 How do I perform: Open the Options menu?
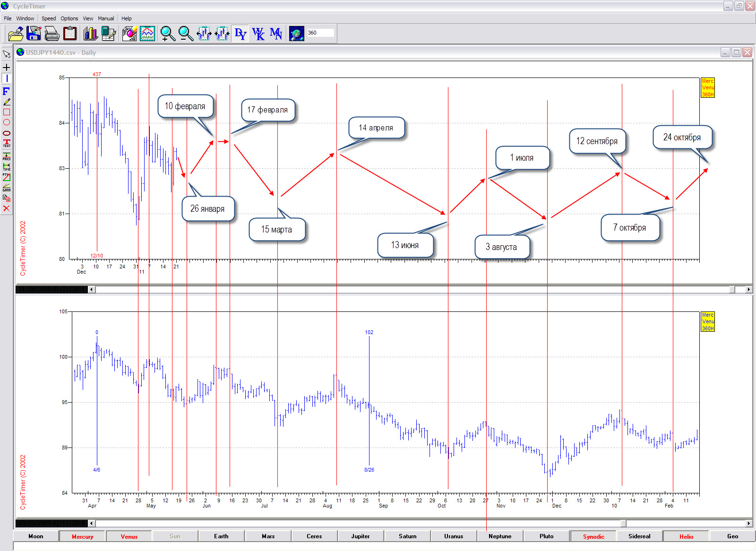coord(69,18)
